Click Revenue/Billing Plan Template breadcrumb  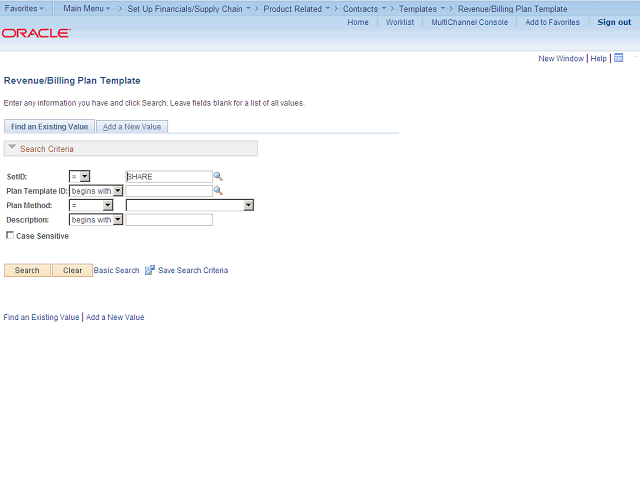point(512,9)
